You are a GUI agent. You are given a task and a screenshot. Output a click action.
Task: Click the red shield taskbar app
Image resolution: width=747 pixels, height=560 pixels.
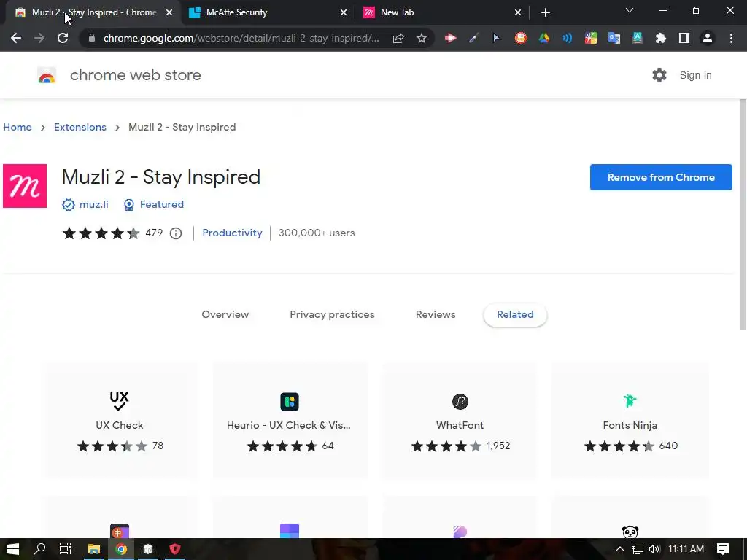click(x=175, y=549)
